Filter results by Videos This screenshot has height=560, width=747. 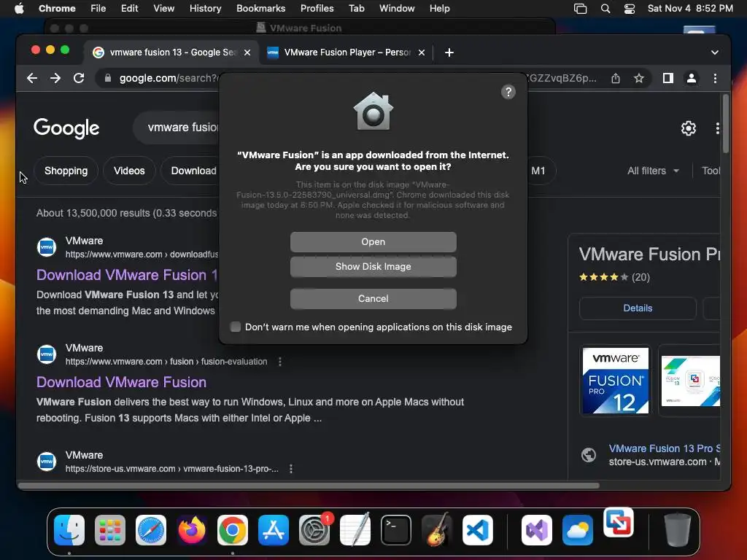tap(129, 171)
